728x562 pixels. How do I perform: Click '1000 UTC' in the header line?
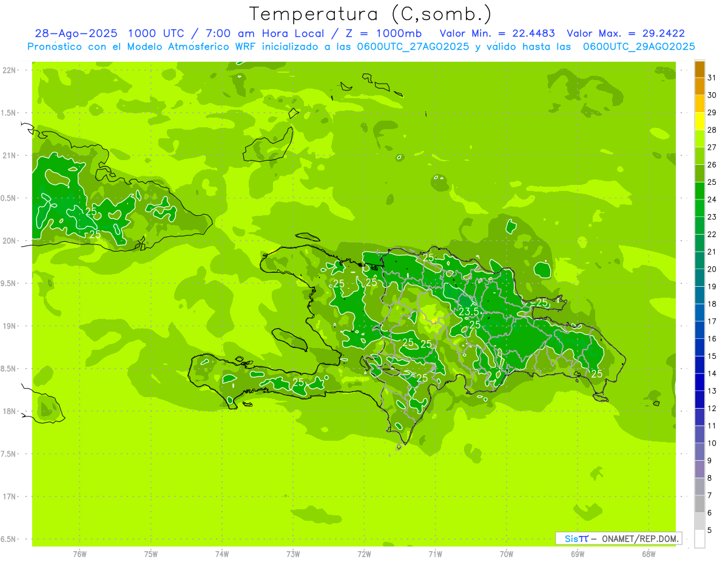point(155,33)
